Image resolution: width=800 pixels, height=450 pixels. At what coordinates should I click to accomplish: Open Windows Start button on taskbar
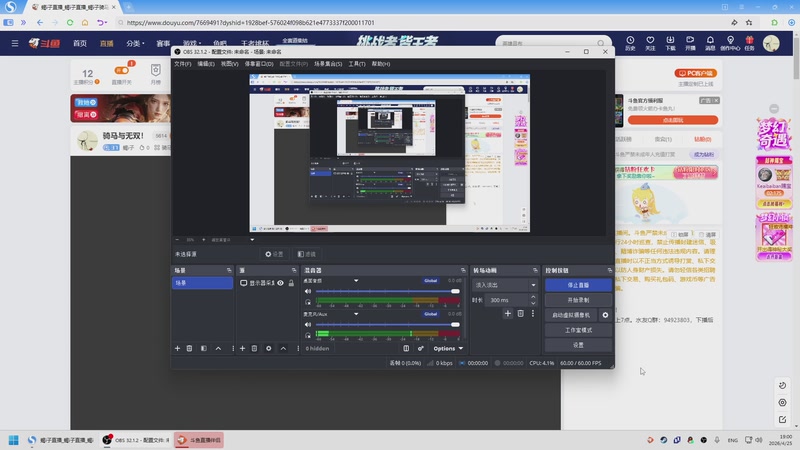click(13, 440)
